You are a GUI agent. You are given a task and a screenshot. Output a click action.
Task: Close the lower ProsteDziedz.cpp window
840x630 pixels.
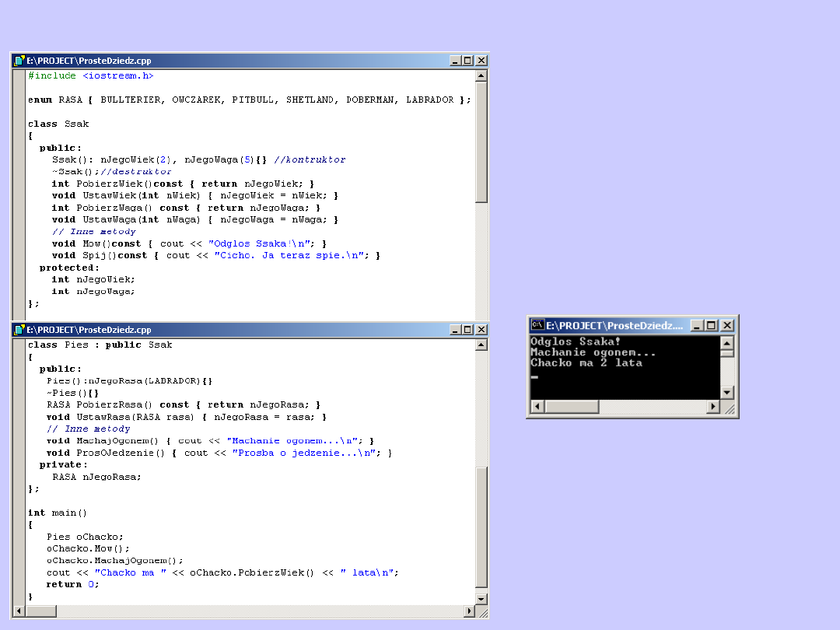481,330
